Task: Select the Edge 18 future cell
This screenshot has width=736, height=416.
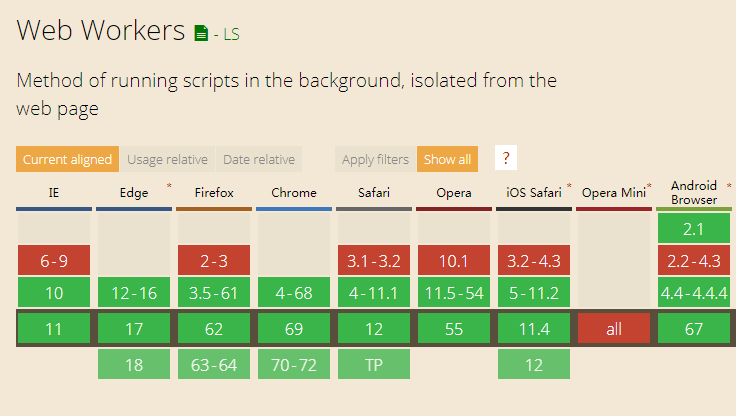Action: [x=134, y=364]
